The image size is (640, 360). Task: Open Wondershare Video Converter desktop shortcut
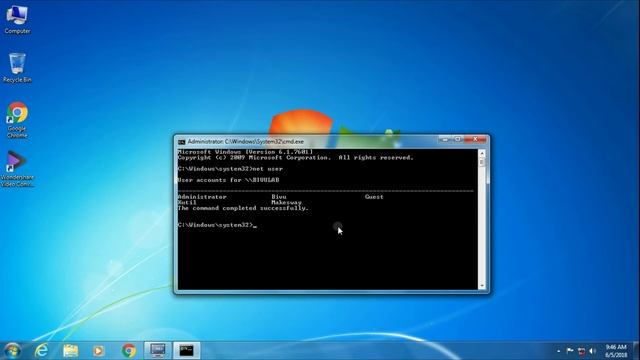[17, 169]
